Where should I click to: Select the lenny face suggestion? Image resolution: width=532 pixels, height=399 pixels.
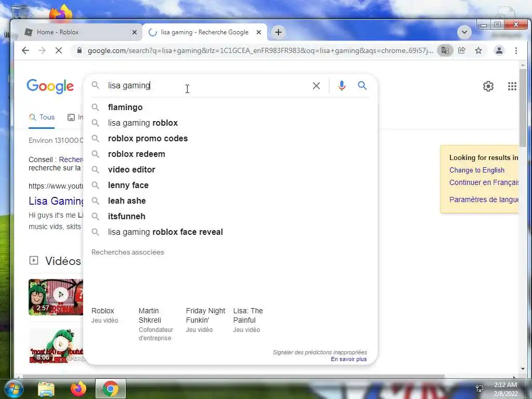(x=230, y=185)
